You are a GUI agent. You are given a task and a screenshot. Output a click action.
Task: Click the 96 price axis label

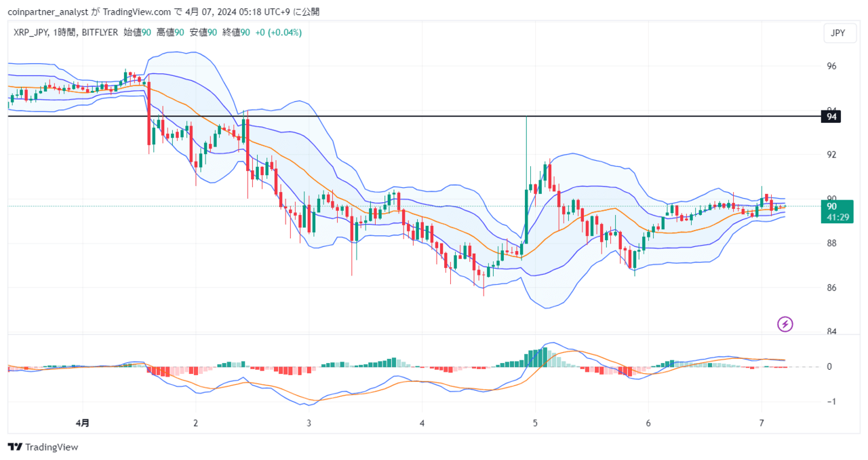pyautogui.click(x=832, y=66)
